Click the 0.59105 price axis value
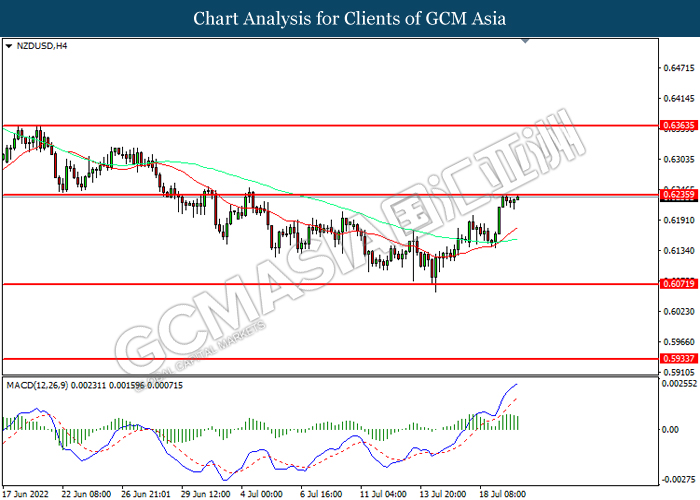This screenshot has height=500, width=700. click(x=679, y=372)
